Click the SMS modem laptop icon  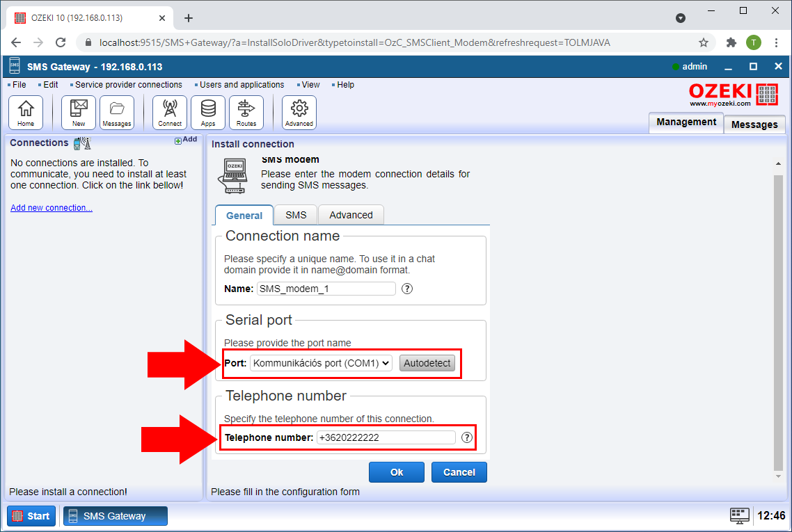(233, 175)
